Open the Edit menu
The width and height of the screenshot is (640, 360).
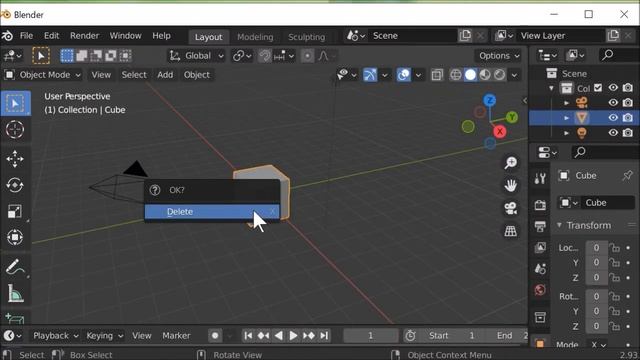tap(51, 36)
